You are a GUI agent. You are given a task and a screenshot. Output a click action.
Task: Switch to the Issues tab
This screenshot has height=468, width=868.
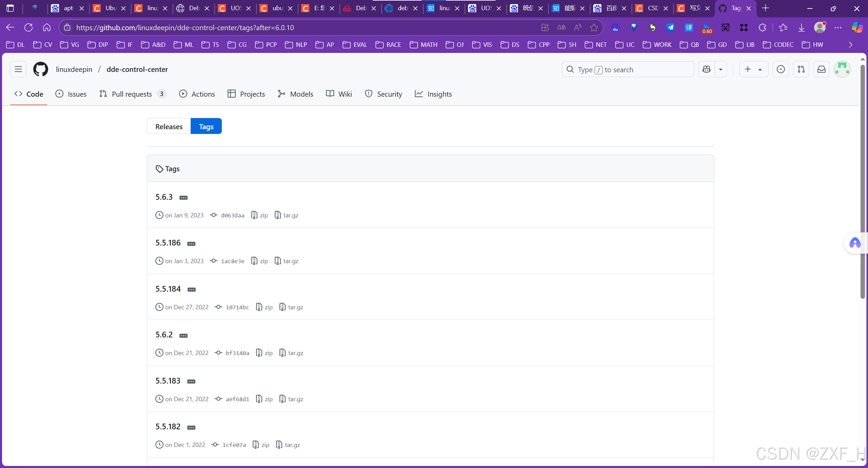click(71, 94)
